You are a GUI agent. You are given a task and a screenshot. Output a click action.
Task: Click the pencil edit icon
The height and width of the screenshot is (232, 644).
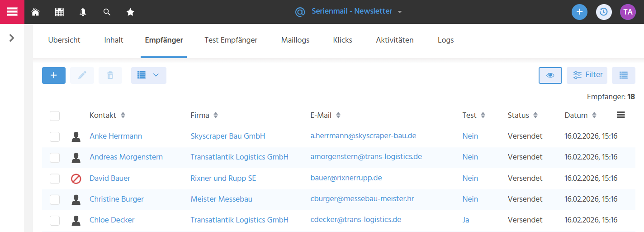(x=82, y=75)
